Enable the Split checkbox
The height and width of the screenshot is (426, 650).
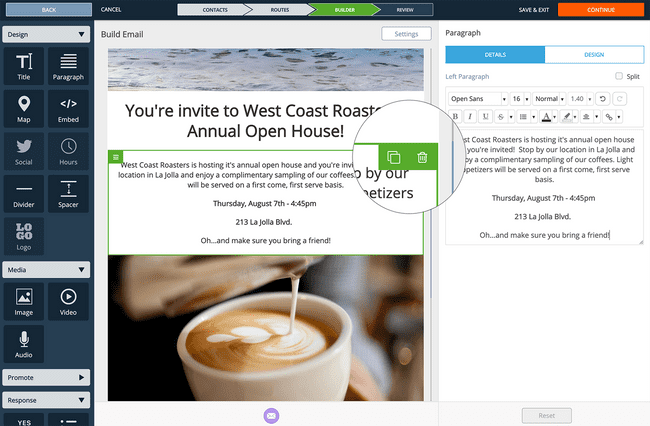point(619,76)
